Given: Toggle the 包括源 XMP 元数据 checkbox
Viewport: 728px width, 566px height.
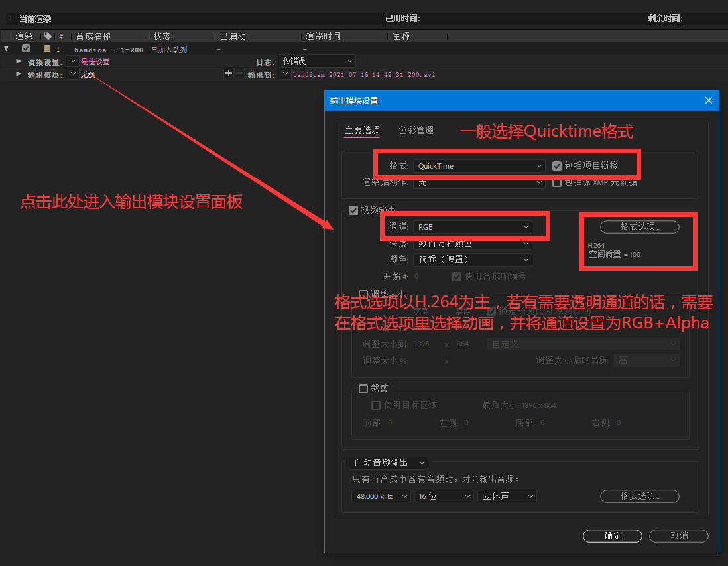Looking at the screenshot, I should tap(557, 182).
